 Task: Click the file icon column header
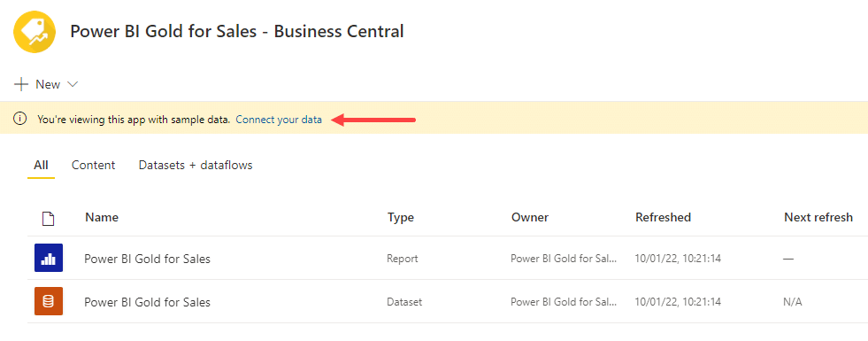click(x=49, y=219)
